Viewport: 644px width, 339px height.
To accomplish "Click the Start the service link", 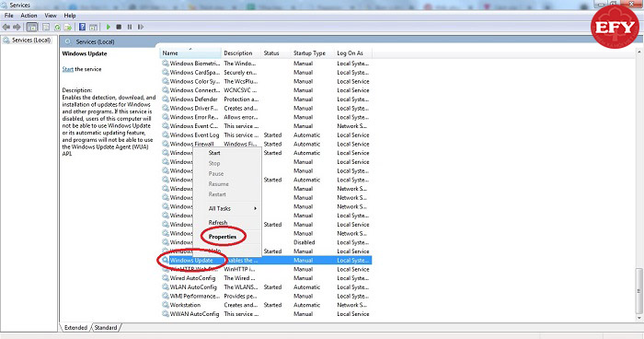I will click(68, 69).
